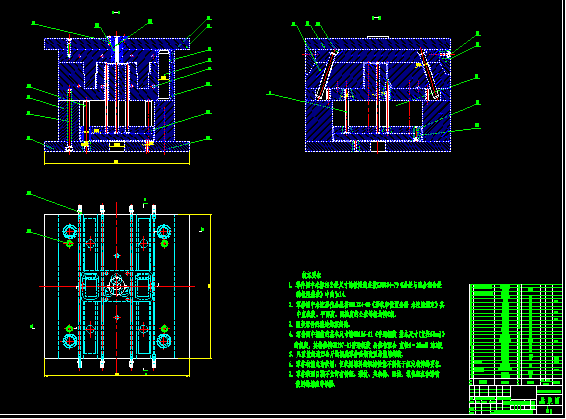
Task: Select the front section view of the mold
Action: pyautogui.click(x=117, y=95)
